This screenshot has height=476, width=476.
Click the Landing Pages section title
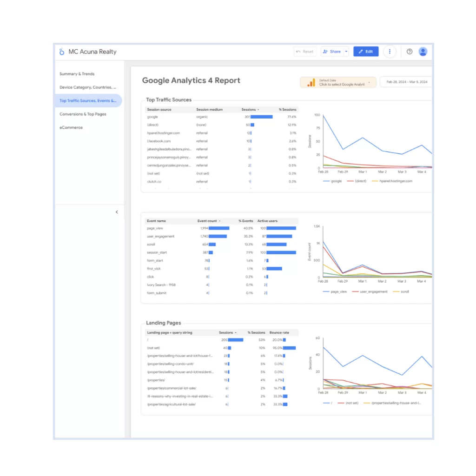tap(163, 323)
